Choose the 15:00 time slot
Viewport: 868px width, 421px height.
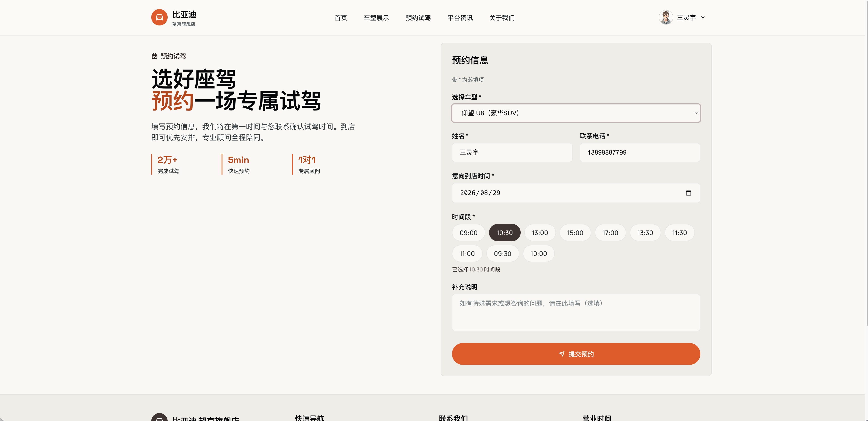click(575, 233)
